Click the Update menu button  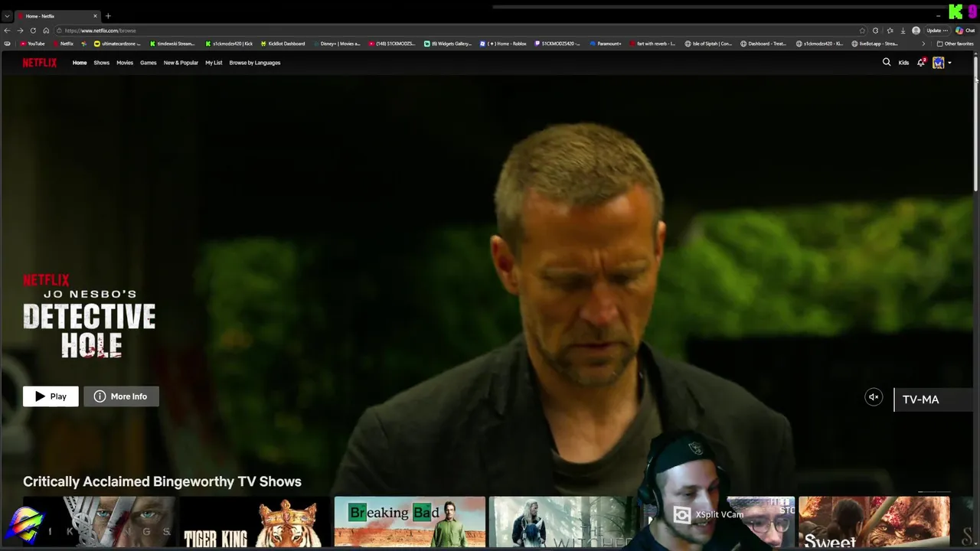pos(937,31)
